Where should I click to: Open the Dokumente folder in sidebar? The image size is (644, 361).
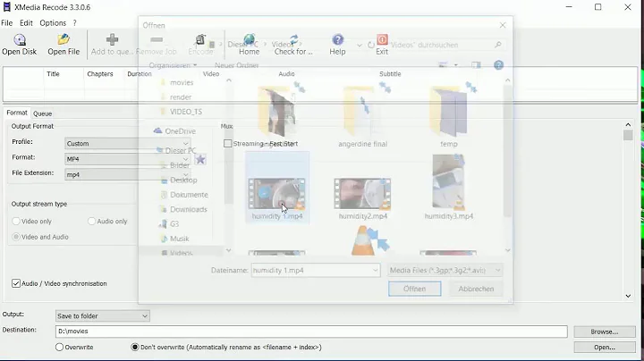[x=184, y=195]
